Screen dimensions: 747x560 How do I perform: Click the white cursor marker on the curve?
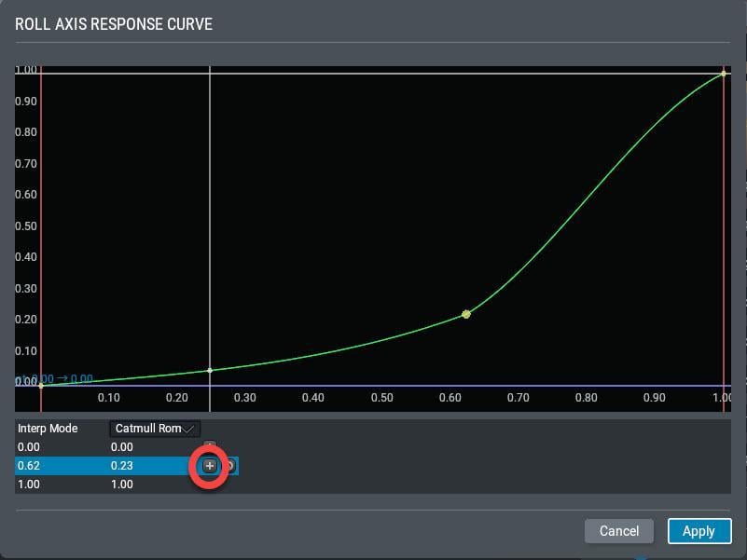coord(210,370)
